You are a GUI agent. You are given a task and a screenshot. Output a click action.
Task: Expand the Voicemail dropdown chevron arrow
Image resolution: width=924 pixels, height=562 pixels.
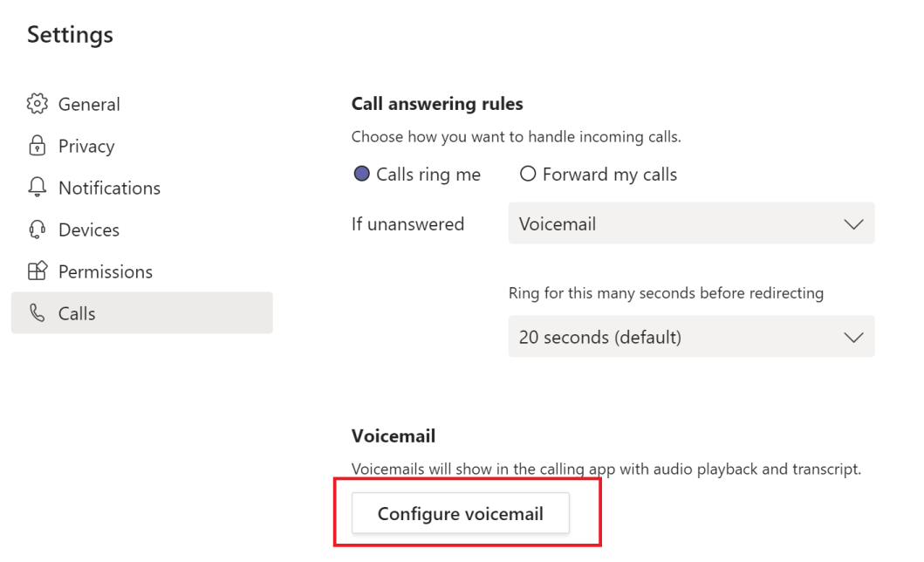pos(853,224)
